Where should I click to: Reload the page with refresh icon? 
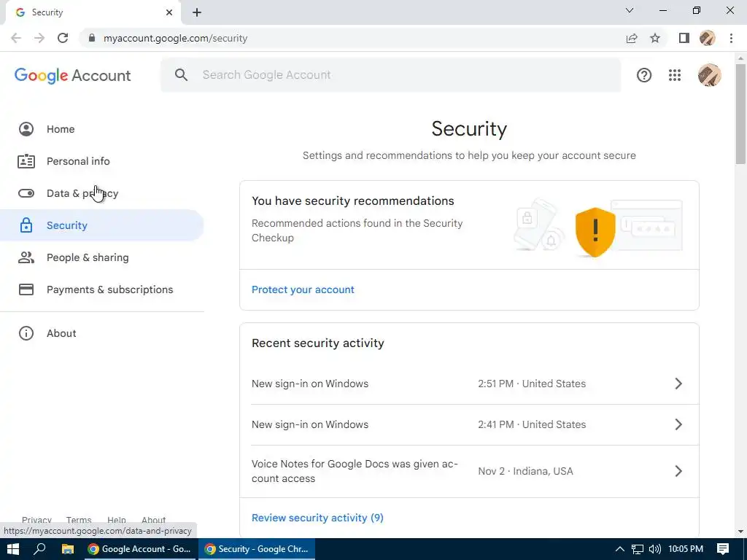click(x=63, y=38)
